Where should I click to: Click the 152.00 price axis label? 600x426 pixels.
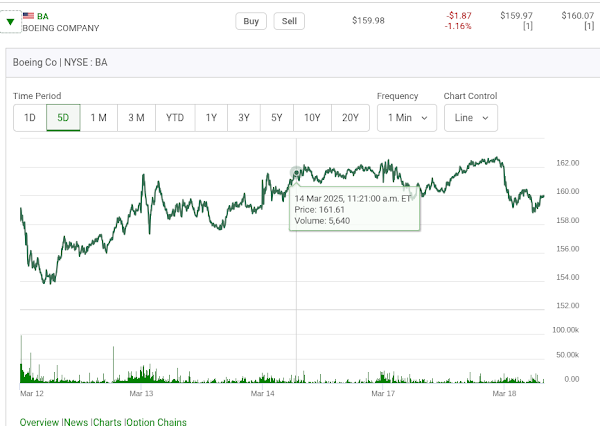[567, 305]
